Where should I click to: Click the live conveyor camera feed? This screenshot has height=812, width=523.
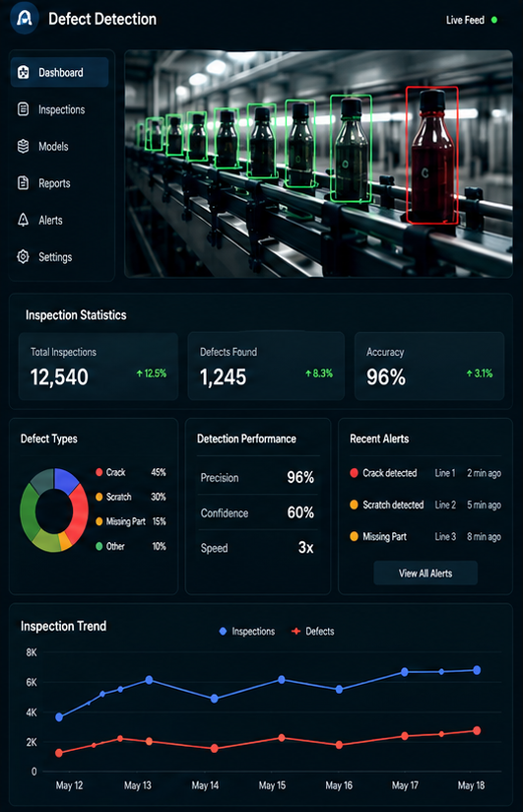tap(318, 164)
